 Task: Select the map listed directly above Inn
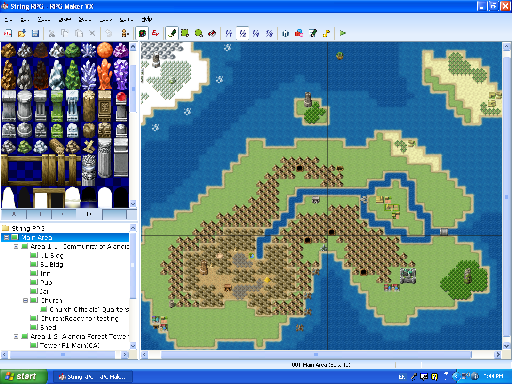click(51, 264)
